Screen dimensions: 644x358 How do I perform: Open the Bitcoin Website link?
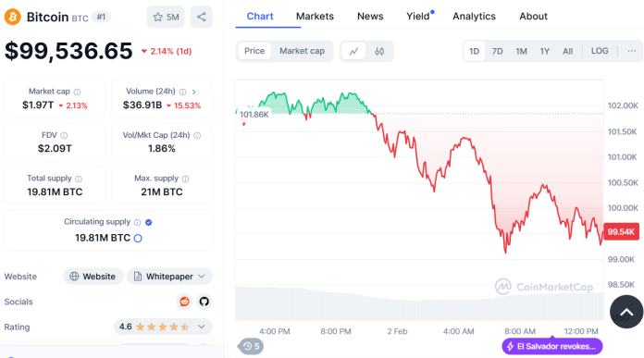tap(93, 277)
